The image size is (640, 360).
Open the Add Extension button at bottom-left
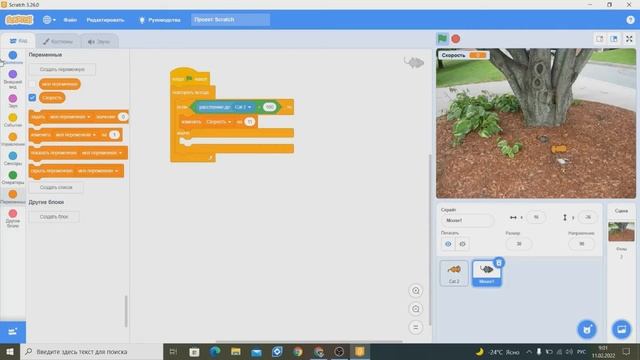pyautogui.click(x=13, y=332)
